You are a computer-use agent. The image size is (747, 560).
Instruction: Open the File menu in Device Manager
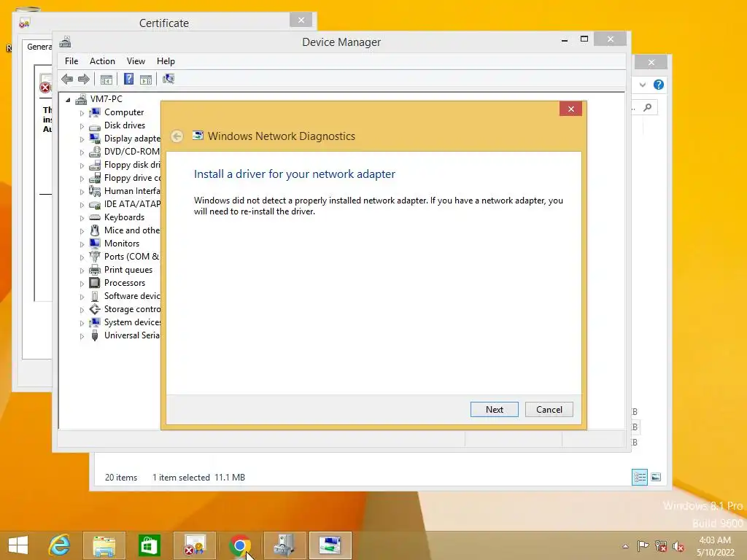(x=71, y=61)
